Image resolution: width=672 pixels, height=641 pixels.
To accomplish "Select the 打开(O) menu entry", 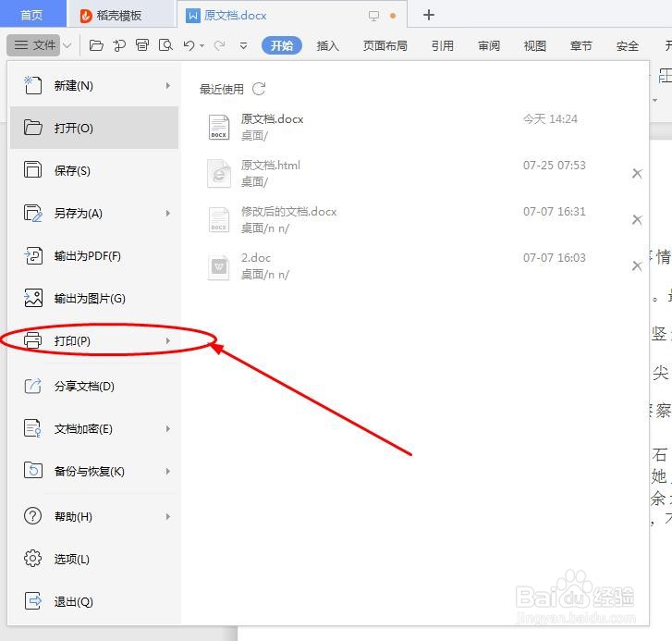I will click(94, 128).
